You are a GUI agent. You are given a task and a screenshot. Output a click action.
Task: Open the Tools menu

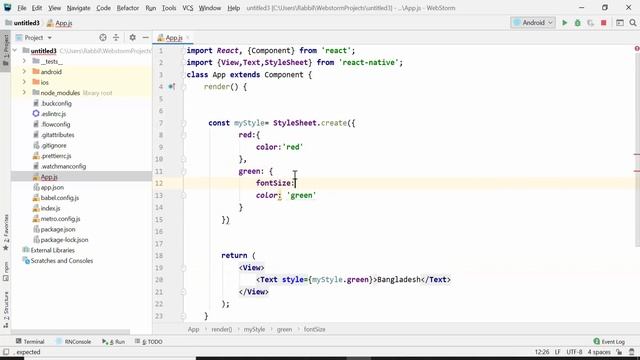[169, 8]
